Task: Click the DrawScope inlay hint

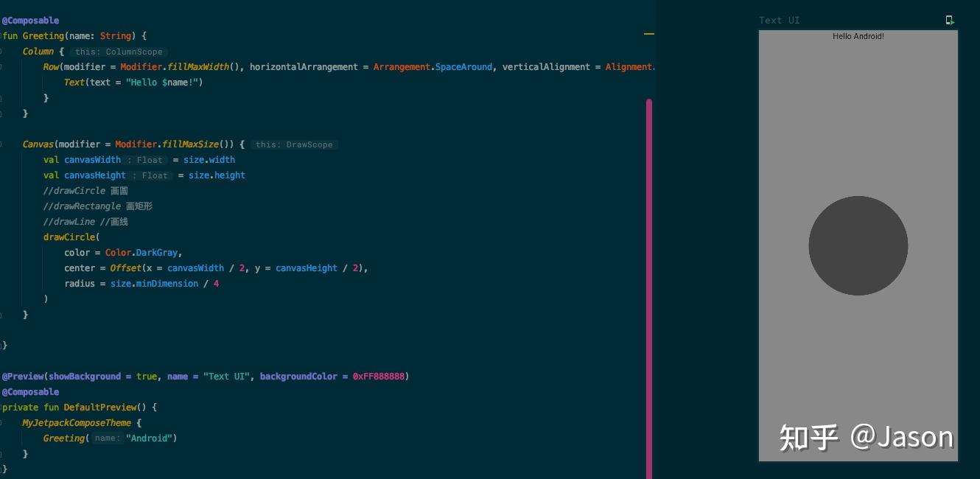Action: [294, 144]
